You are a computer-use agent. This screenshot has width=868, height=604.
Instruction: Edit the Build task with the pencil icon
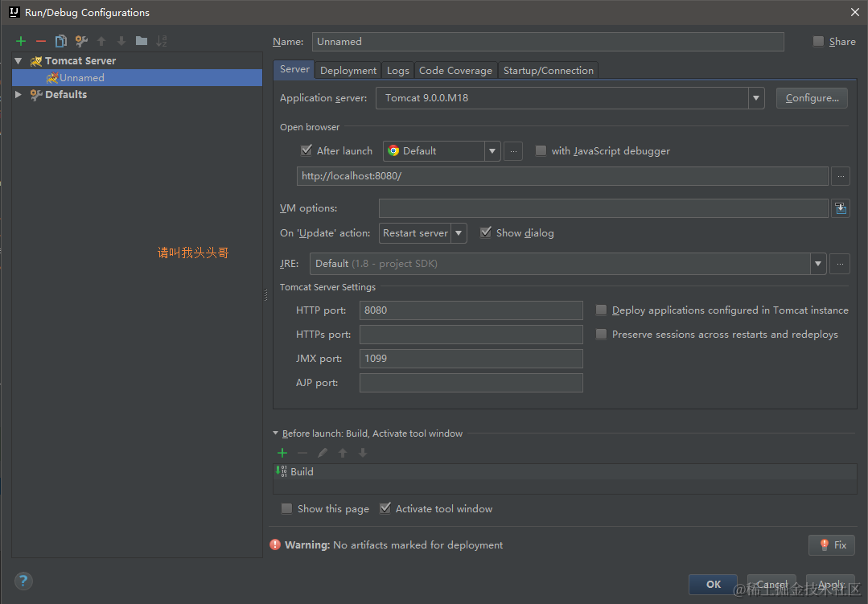322,453
